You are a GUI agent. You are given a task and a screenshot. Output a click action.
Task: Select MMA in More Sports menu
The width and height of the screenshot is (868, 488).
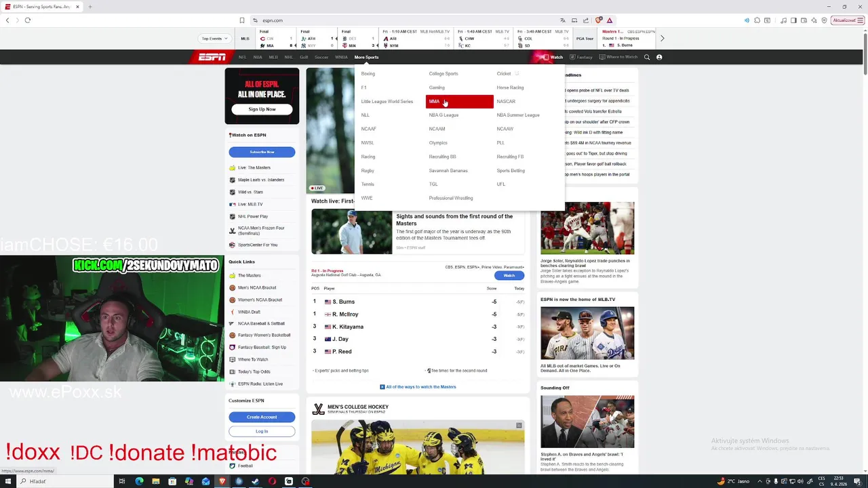[x=459, y=102]
